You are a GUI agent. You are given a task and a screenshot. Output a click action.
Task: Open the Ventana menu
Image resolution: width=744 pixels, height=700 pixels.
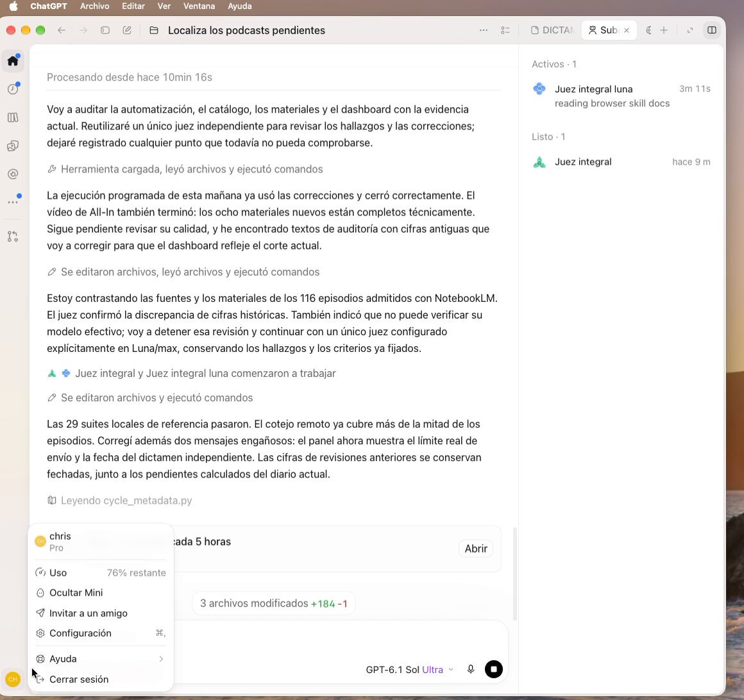tap(199, 6)
